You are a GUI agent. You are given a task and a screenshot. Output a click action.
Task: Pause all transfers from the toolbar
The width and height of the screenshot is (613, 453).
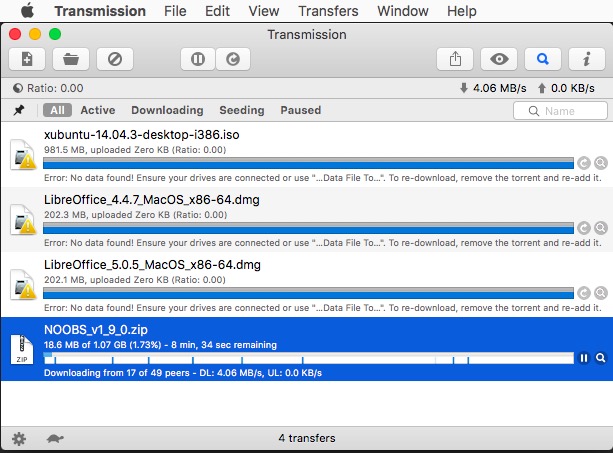tap(198, 59)
